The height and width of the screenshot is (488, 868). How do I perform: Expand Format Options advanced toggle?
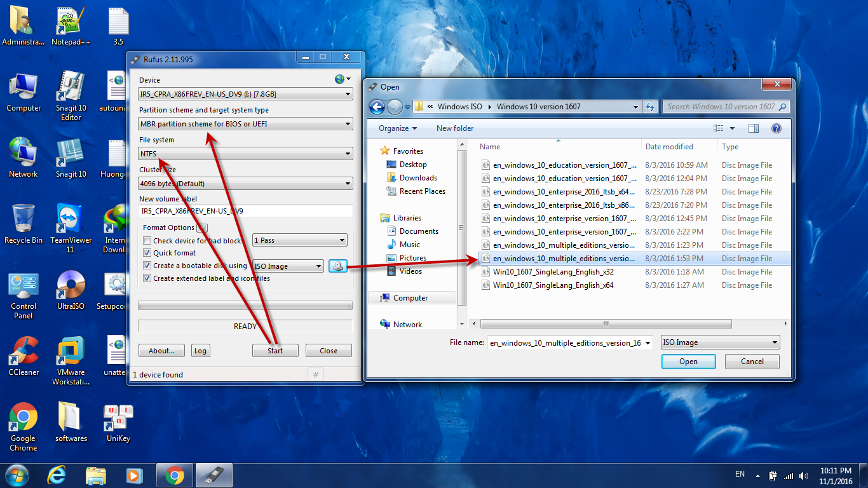[x=202, y=227]
